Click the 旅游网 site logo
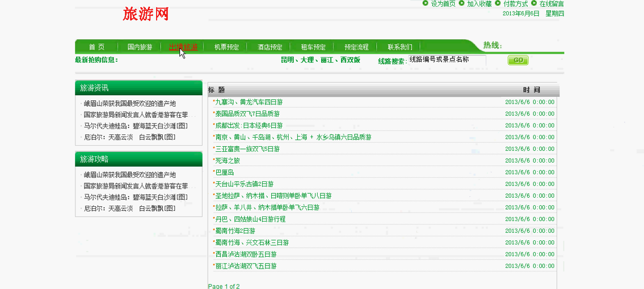 coord(146,14)
